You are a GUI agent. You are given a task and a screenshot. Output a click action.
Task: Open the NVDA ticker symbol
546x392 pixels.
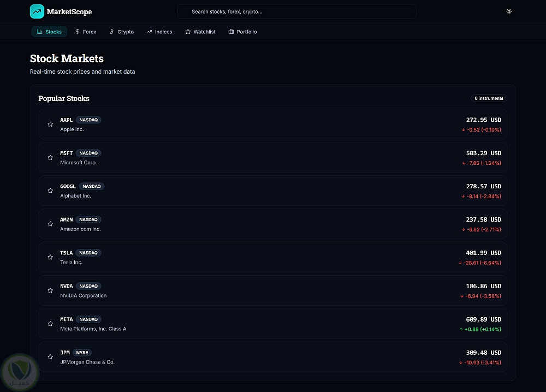(66, 286)
